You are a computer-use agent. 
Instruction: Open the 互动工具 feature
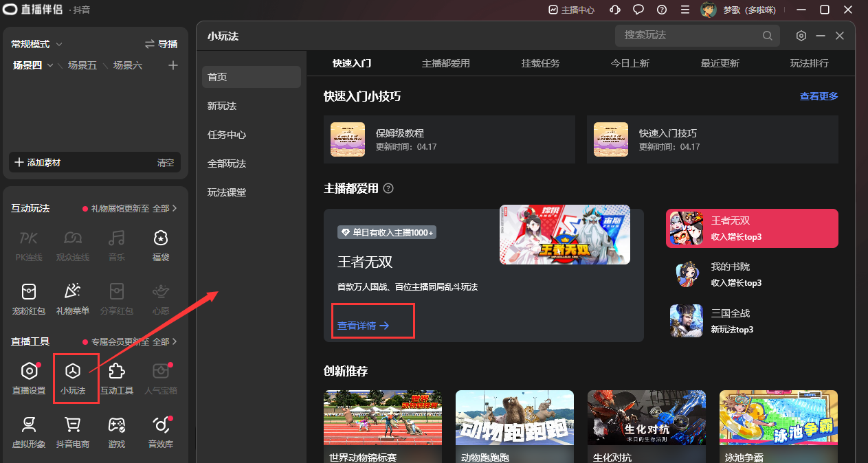point(116,377)
